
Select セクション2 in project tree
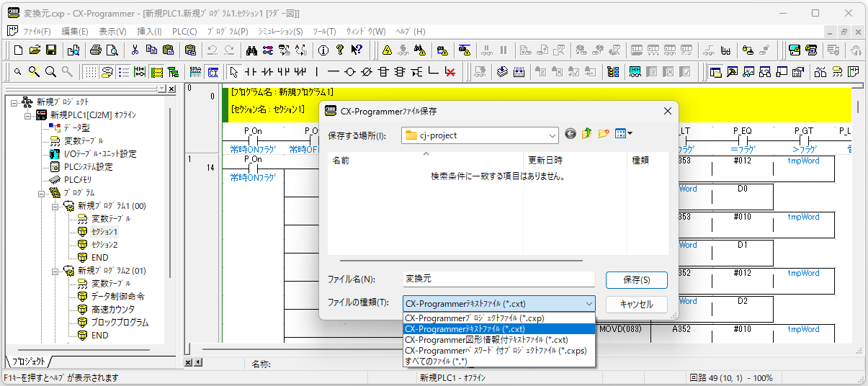[104, 245]
